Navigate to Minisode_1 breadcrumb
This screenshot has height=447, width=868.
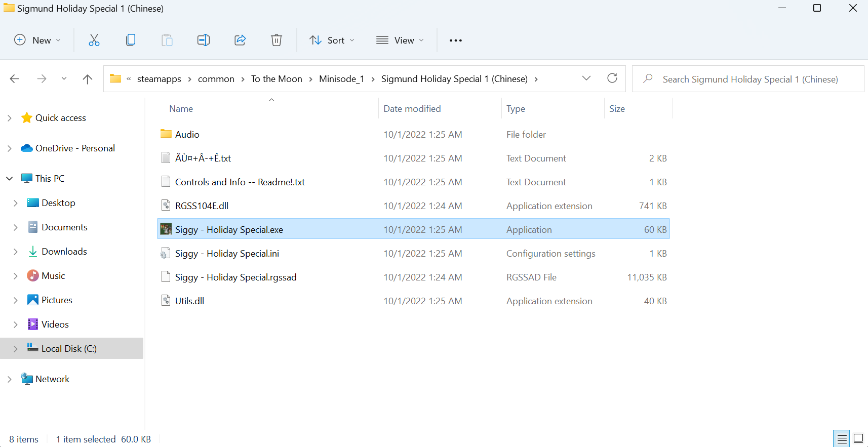point(341,79)
